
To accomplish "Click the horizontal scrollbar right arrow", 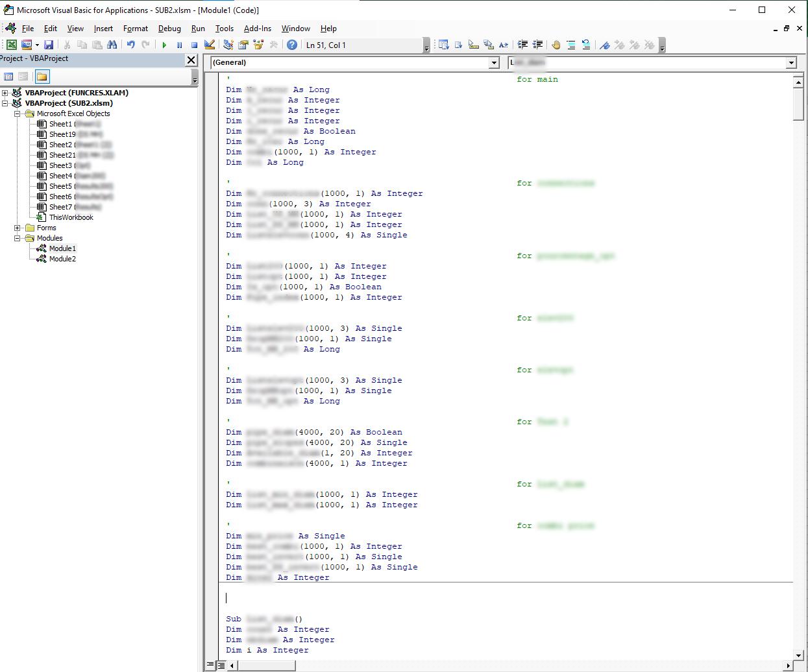I will coord(789,665).
